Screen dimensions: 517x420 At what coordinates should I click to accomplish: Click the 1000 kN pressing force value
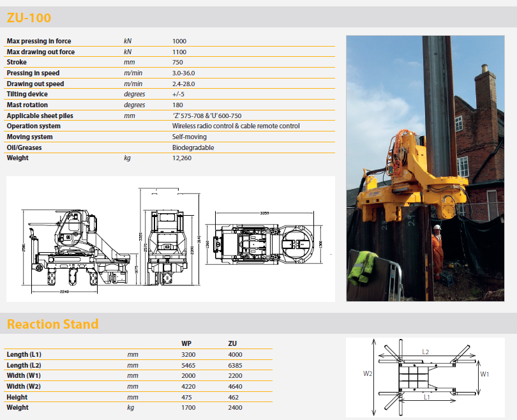pyautogui.click(x=179, y=41)
